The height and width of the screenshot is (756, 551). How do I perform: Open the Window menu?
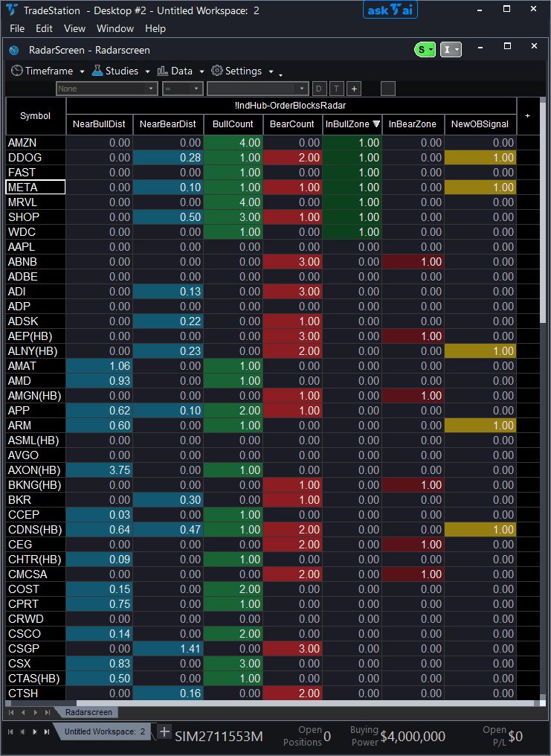pos(115,28)
